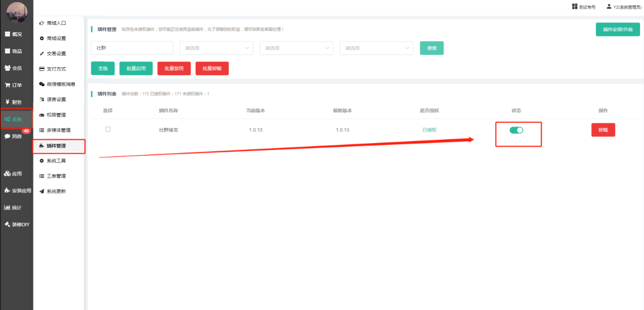Click the 批量启用 button
Screen dimensions: 644x310
(x=136, y=68)
